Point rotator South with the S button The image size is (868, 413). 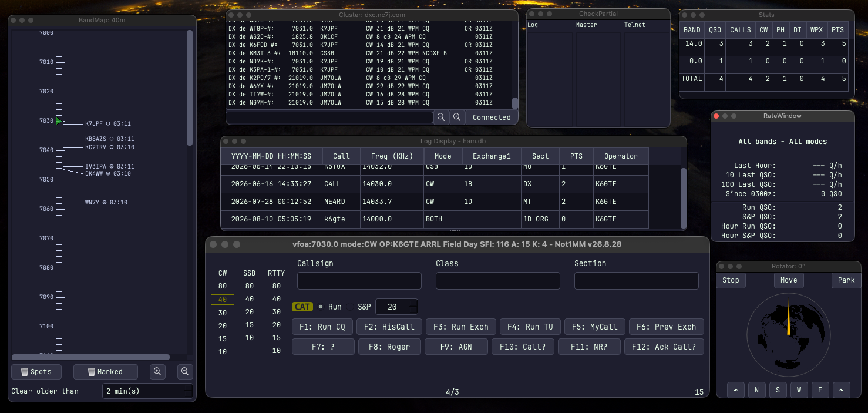tap(778, 390)
